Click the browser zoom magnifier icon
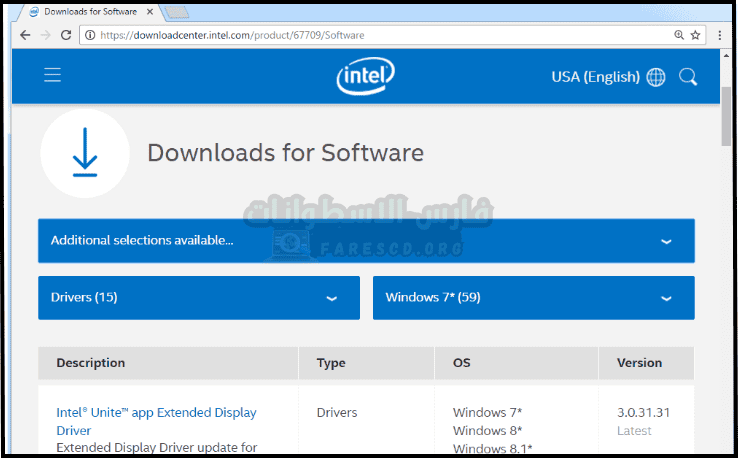The height and width of the screenshot is (458, 738). 679,34
